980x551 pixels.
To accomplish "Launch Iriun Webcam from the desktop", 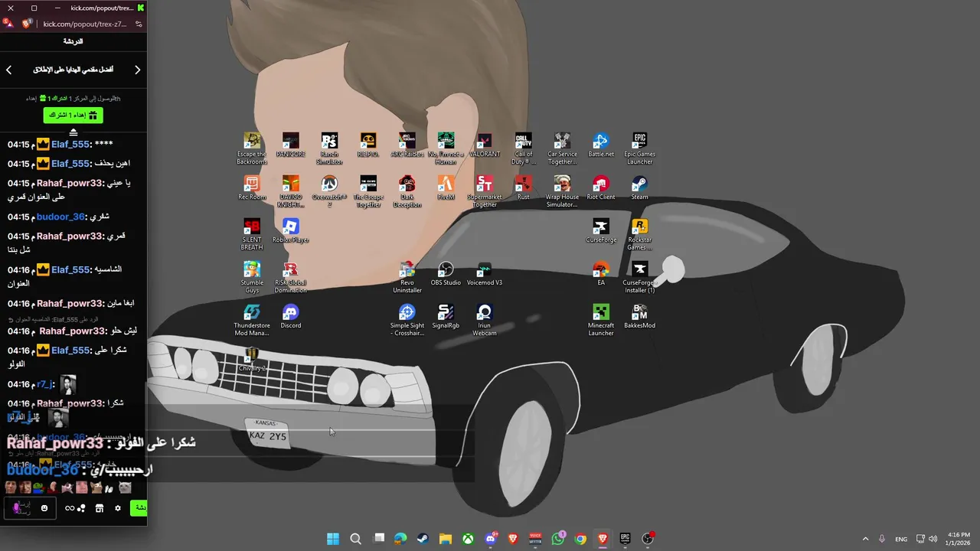I will point(485,320).
